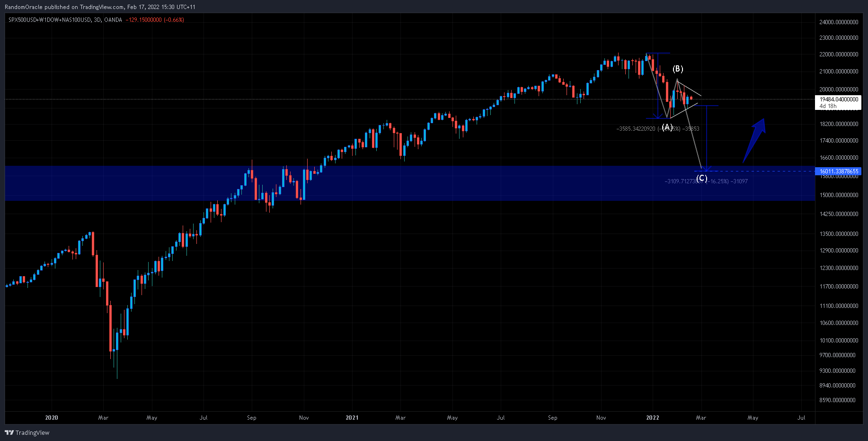
Task: Click the 10100.00000000 price axis label
Action: (839, 341)
